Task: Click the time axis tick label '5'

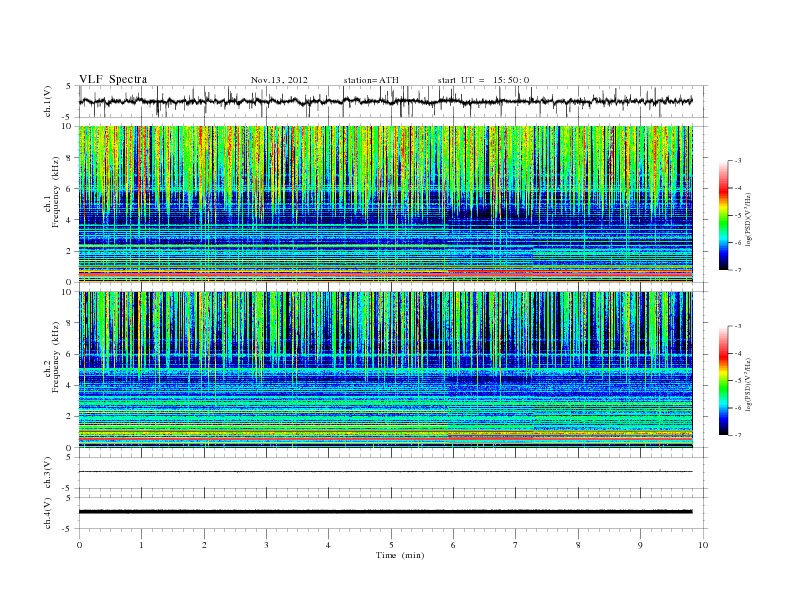Action: pyautogui.click(x=391, y=545)
